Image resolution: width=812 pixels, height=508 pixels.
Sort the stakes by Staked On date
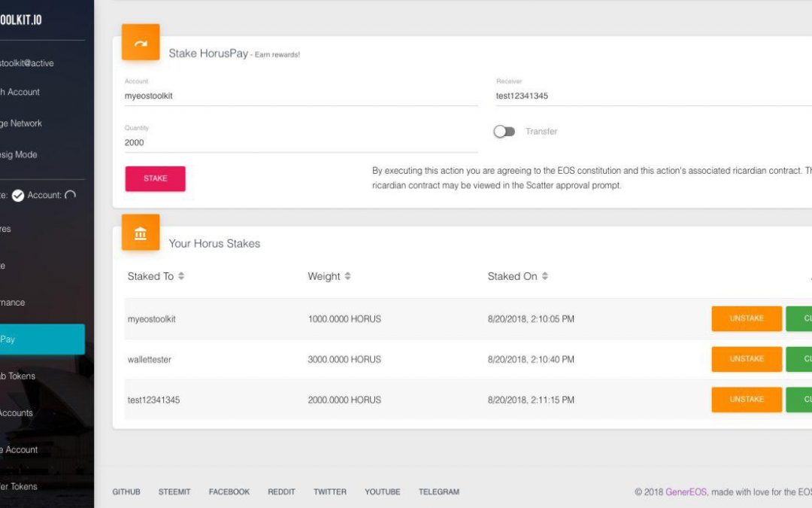pyautogui.click(x=517, y=276)
